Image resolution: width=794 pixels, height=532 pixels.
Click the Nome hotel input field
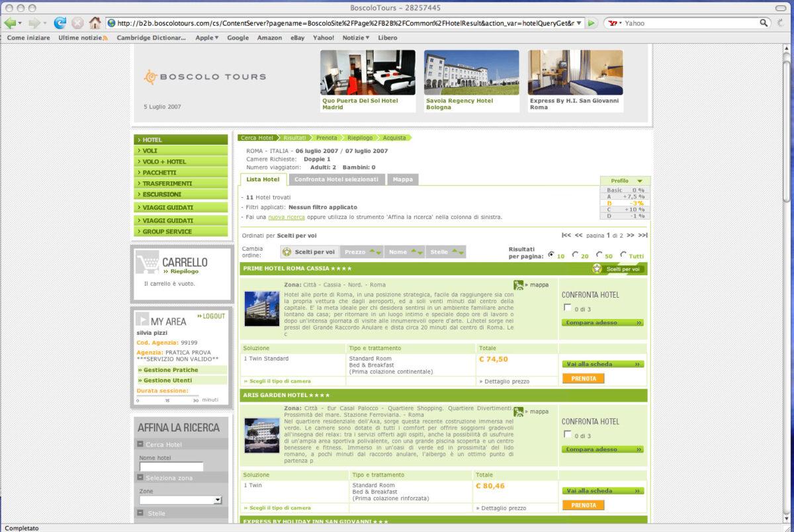click(171, 466)
